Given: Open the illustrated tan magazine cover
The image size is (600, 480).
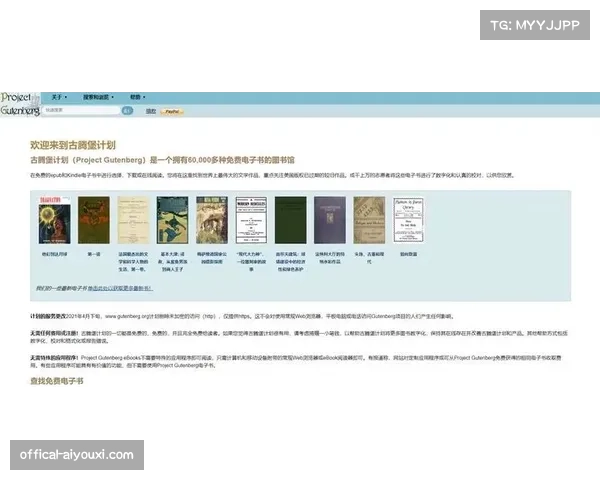Looking at the screenshot, I should coord(212,220).
